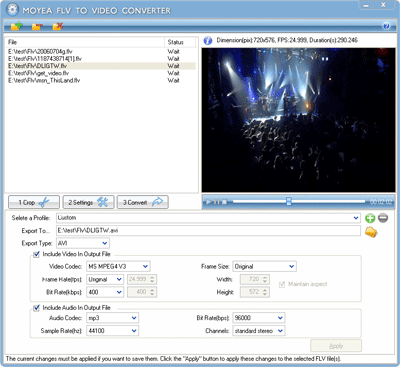Expand the Video Codec MS MPEG4 V3 dropdown
400x367 pixels.
(x=118, y=266)
